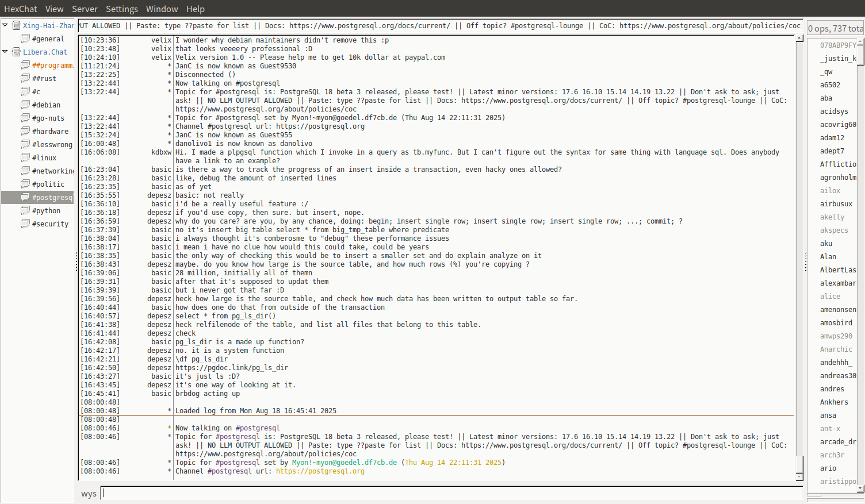Click the ##programming channel icon
Image resolution: width=865 pixels, height=504 pixels.
25,65
